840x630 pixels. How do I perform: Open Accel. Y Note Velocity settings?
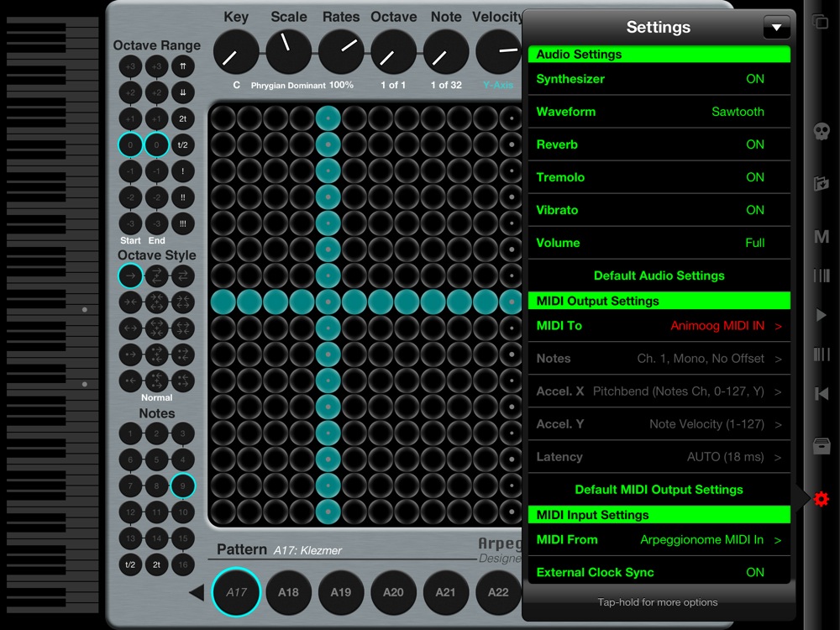point(659,424)
